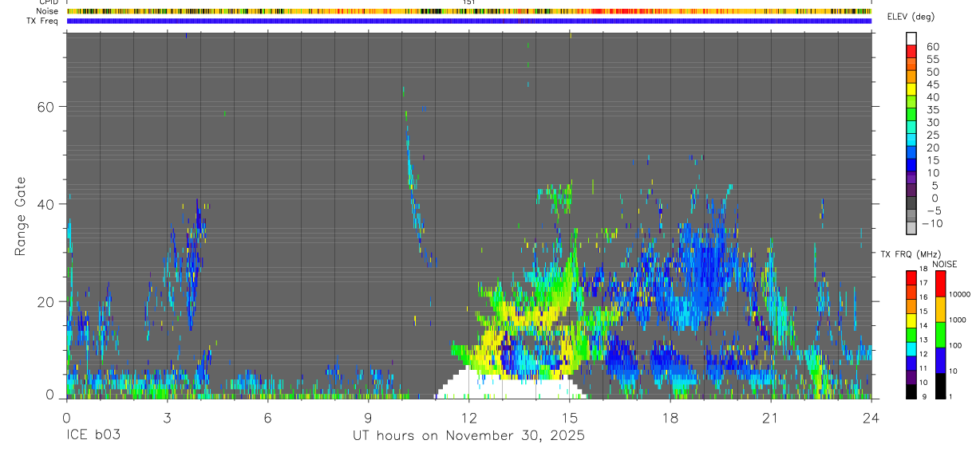Click the 6 tick label on time axis
This screenshot has height=452, width=980.
click(x=267, y=417)
